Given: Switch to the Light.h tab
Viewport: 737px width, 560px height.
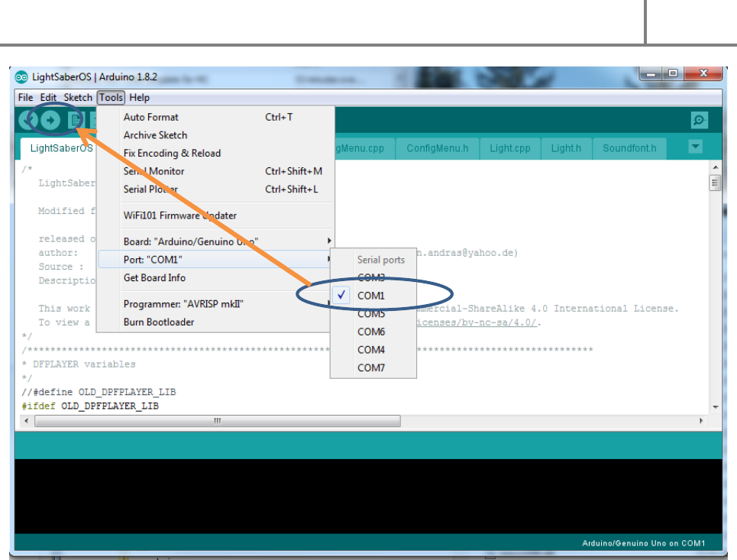Looking at the screenshot, I should pos(566,148).
